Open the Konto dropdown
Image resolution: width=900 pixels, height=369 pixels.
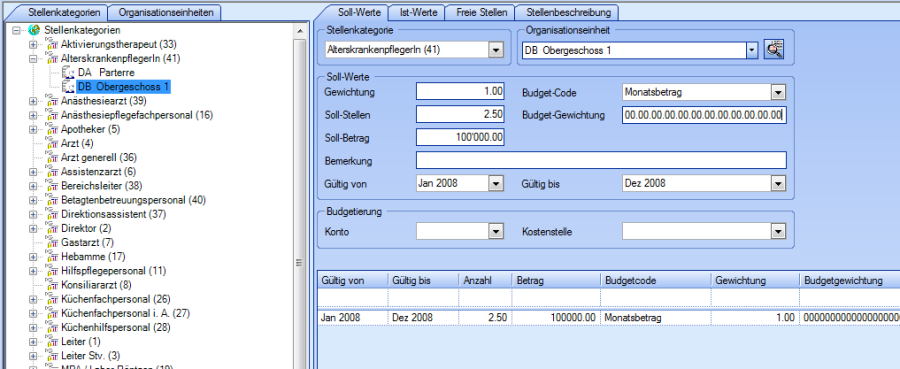click(x=496, y=232)
